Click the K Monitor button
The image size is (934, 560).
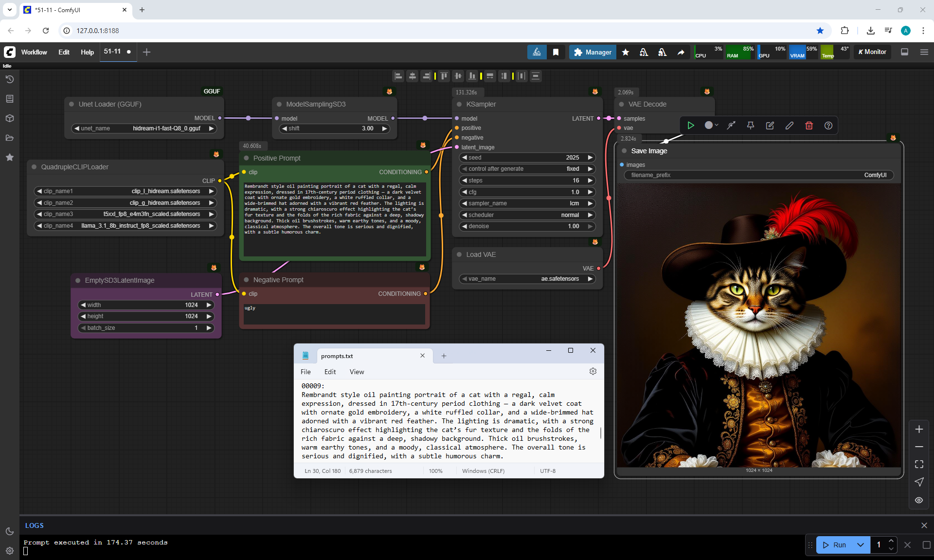click(872, 52)
